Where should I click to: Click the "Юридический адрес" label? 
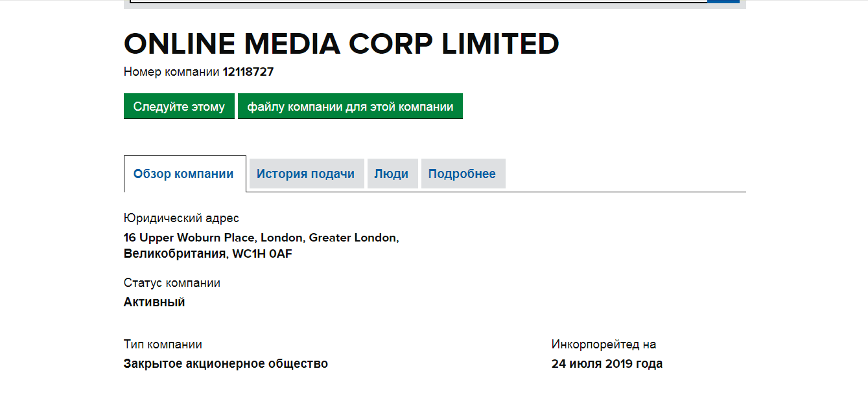[x=181, y=218]
